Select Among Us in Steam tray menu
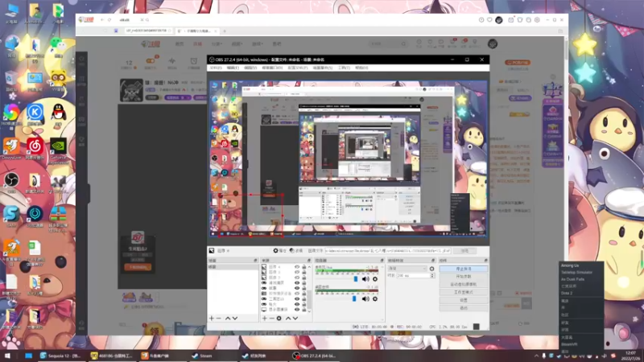Image resolution: width=644 pixels, height=362 pixels. [570, 266]
